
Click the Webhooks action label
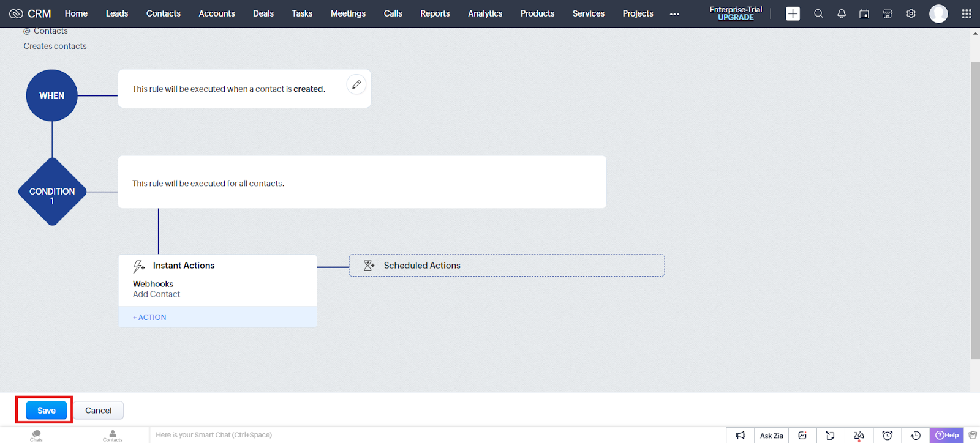153,284
